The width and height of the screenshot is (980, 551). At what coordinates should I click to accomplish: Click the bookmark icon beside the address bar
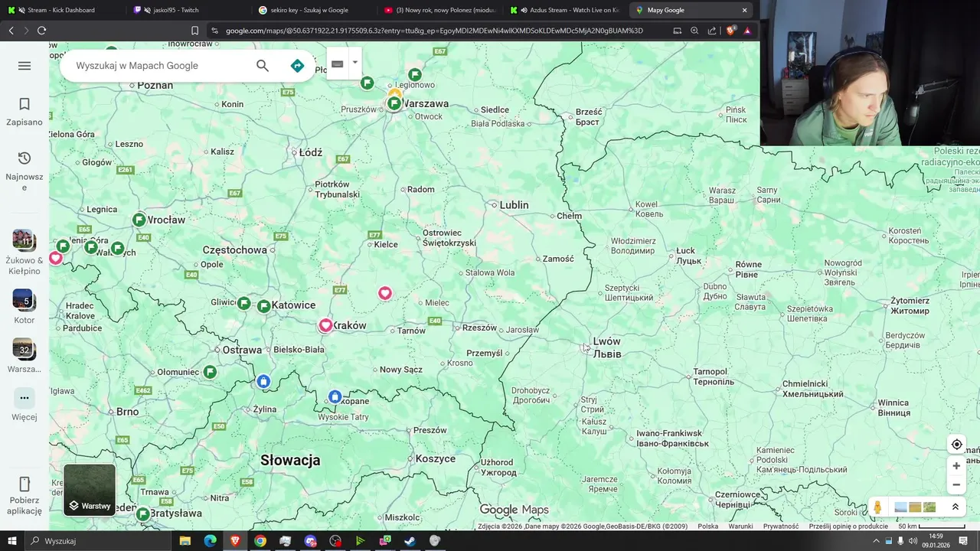(x=194, y=31)
